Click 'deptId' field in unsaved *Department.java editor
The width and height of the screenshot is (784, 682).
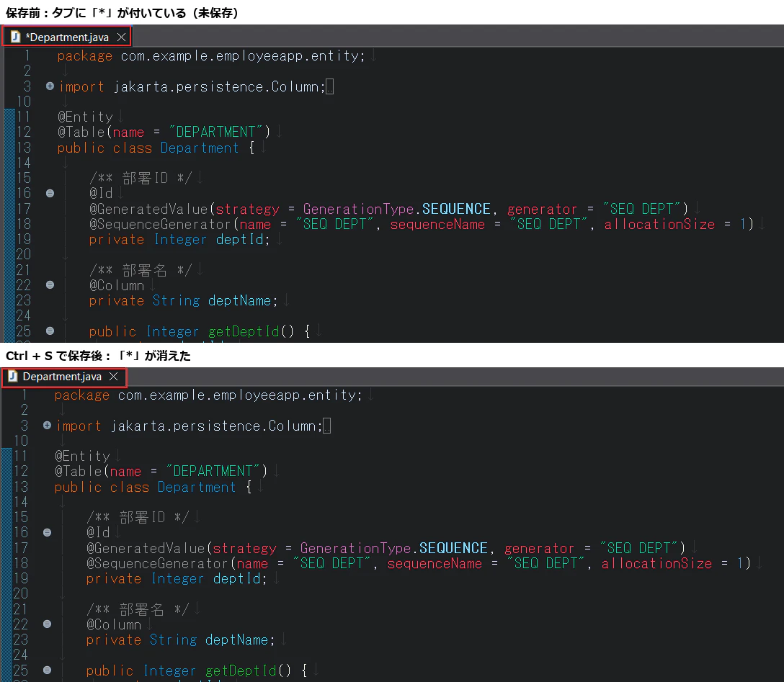click(239, 240)
